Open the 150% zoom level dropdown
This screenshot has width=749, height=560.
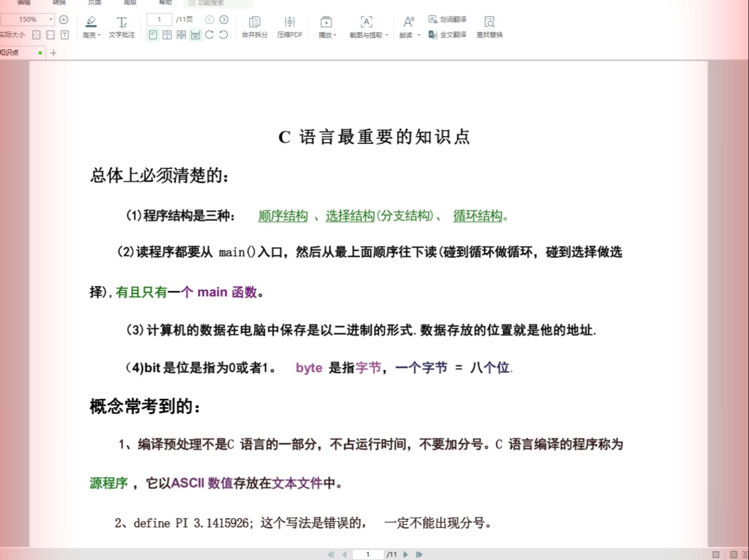tap(50, 19)
